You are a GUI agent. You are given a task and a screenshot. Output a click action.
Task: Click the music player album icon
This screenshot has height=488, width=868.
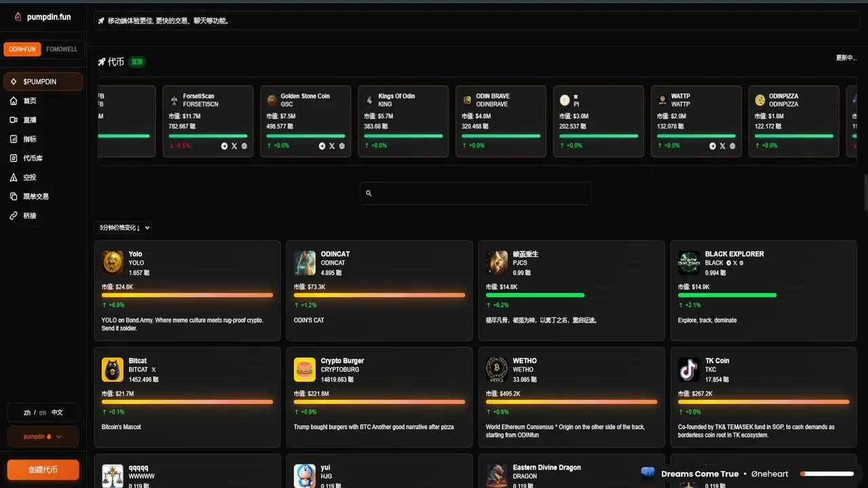pos(648,473)
